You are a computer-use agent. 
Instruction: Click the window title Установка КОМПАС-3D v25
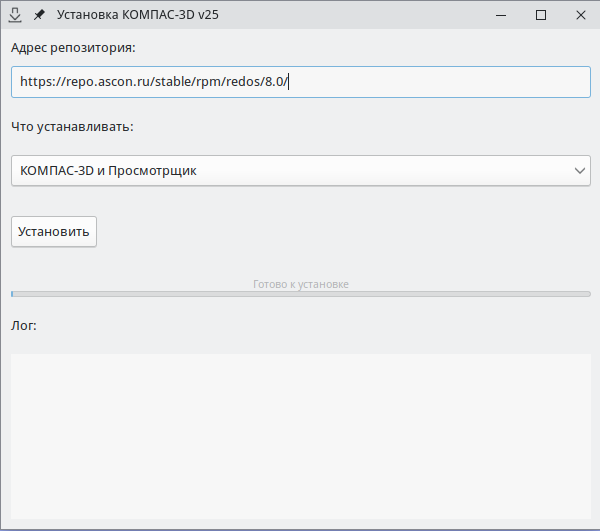138,15
